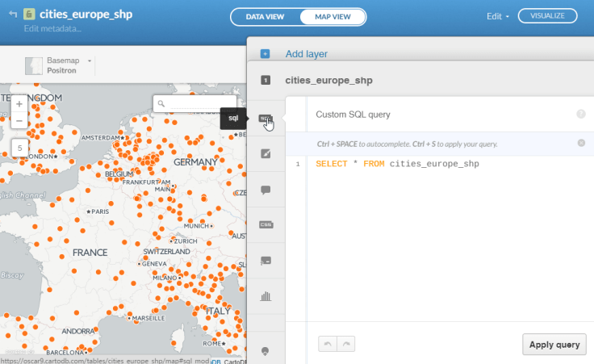The height and width of the screenshot is (364, 594).
Task: Click the bottom sidebar pin icon
Action: [x=266, y=351]
